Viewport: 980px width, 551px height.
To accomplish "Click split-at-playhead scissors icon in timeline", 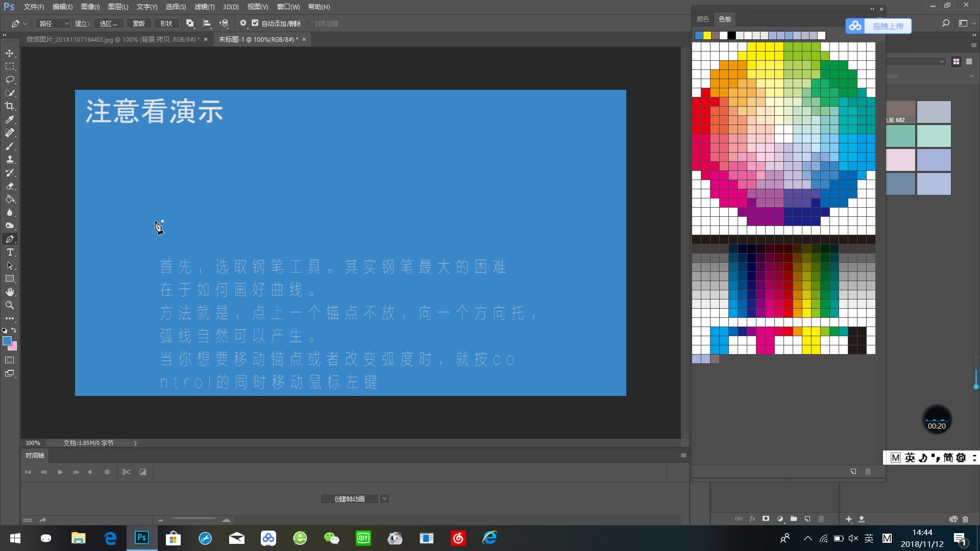I will (126, 472).
